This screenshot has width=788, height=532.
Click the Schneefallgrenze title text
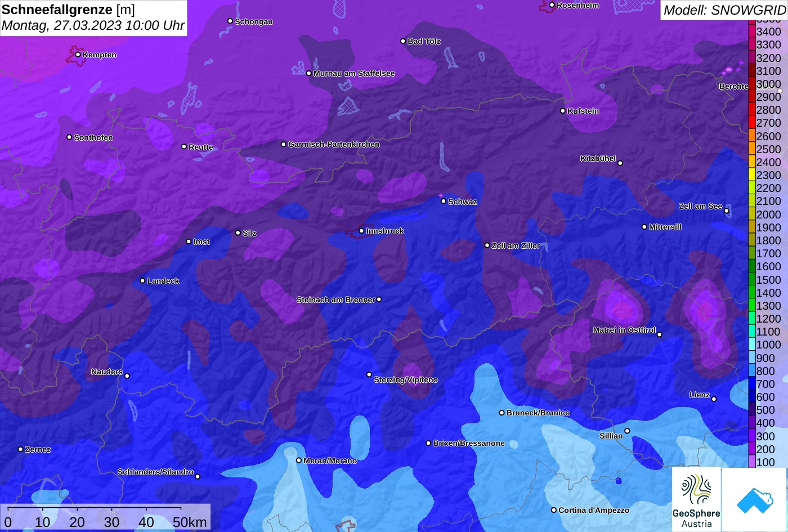click(x=57, y=10)
